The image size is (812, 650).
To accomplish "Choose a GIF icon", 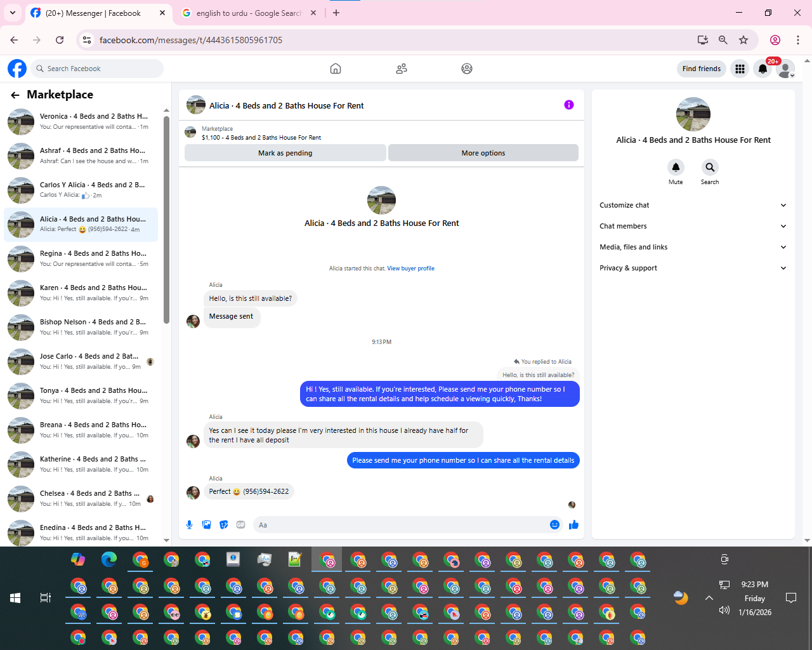I will (x=240, y=524).
